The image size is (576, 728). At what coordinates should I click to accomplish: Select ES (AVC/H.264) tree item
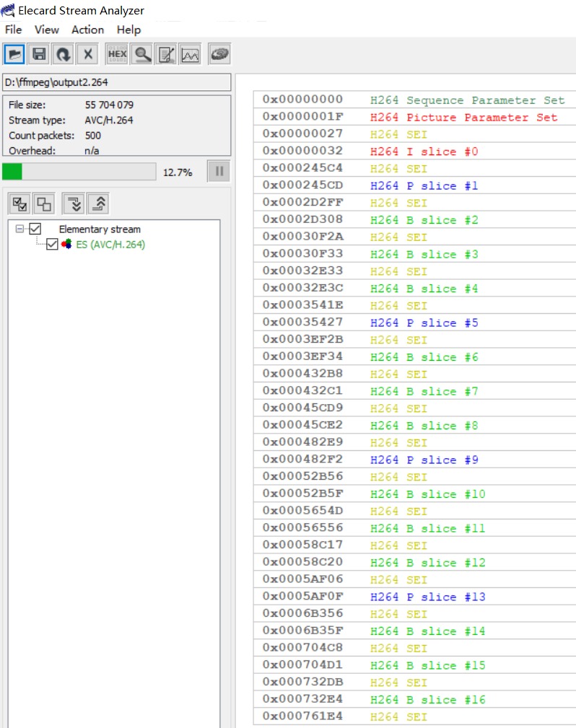click(x=110, y=244)
